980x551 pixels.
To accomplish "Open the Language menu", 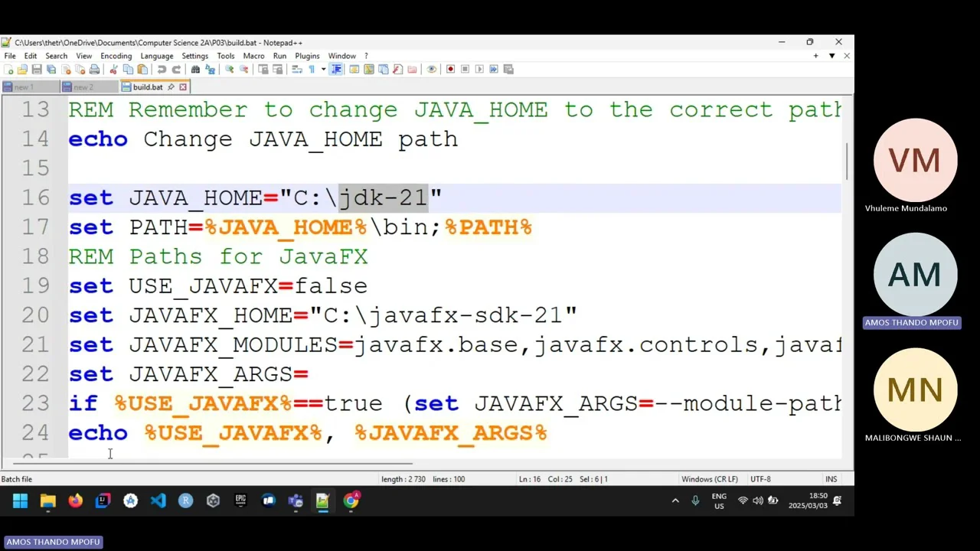I will 156,56.
